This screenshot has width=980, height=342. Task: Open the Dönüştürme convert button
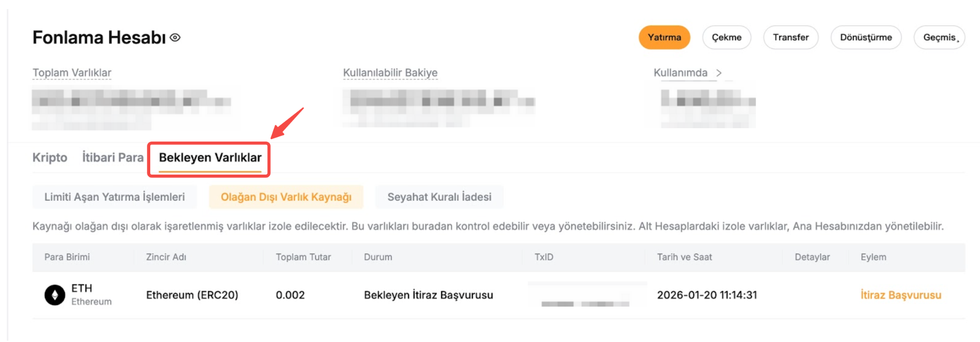click(866, 37)
